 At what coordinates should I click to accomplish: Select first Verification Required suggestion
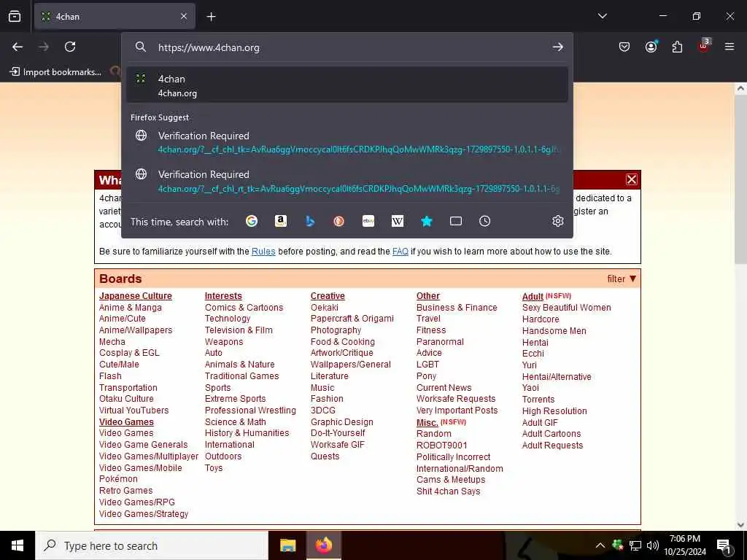[x=347, y=142]
